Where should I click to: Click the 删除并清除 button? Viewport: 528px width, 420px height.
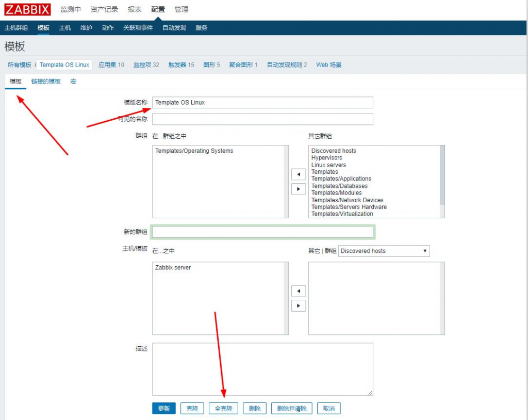click(292, 408)
